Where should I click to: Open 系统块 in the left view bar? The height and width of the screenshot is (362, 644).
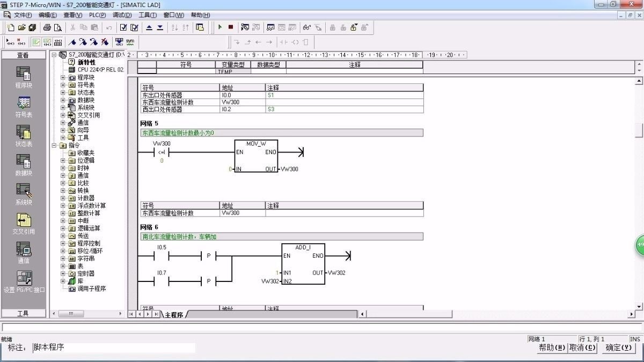click(x=24, y=194)
